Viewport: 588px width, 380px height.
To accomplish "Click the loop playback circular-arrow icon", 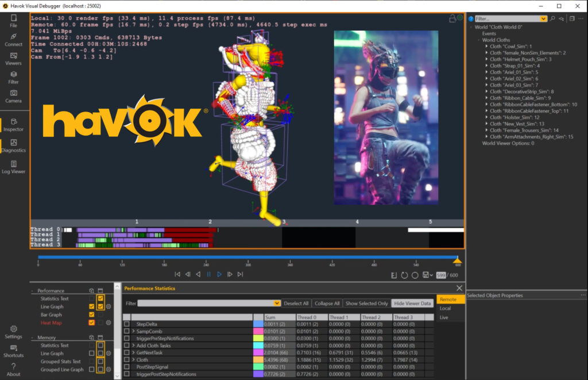I will (x=404, y=275).
